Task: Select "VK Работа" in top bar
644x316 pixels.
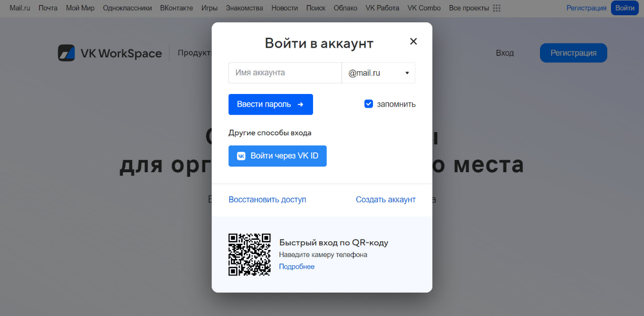Action: pyautogui.click(x=382, y=8)
